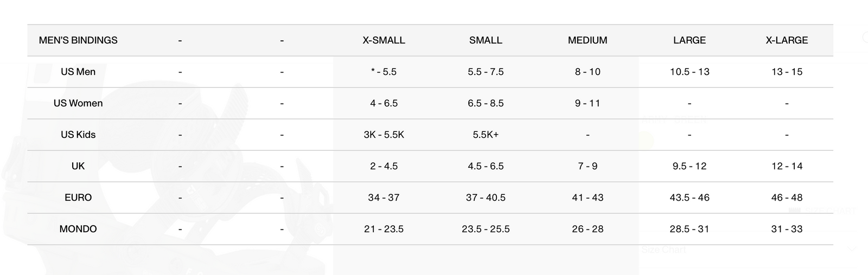
Task: Open the faded SIZE CHART link
Action: 830,210
